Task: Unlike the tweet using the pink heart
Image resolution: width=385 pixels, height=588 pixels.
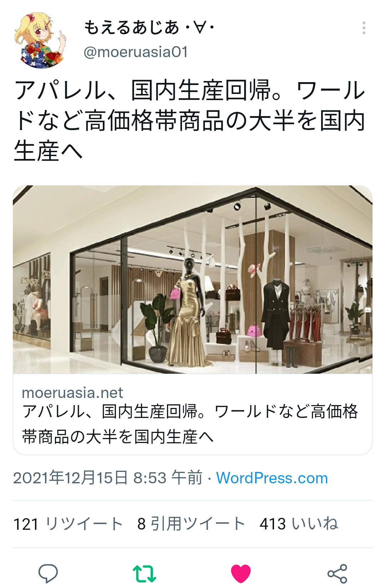Action: [x=241, y=573]
